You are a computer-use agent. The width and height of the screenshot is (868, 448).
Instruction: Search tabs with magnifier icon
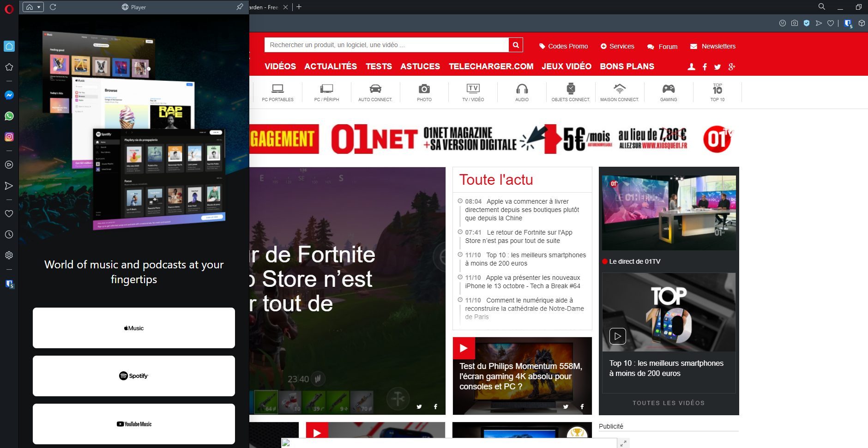[821, 6]
